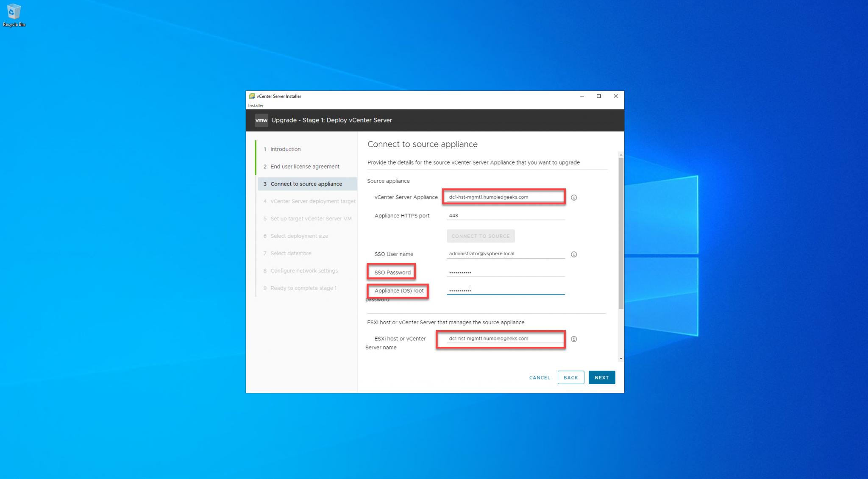Select the End user license agreement step
This screenshot has height=479, width=868.
[305, 166]
